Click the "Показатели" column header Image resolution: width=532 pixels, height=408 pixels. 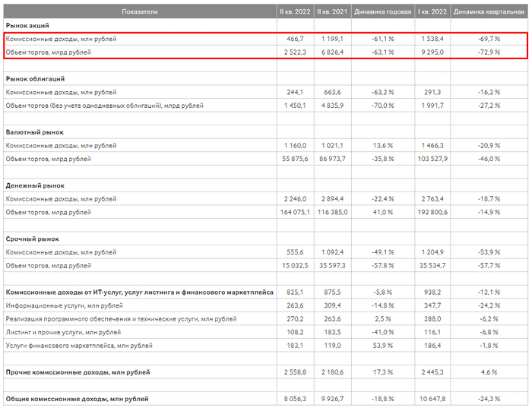click(x=139, y=12)
